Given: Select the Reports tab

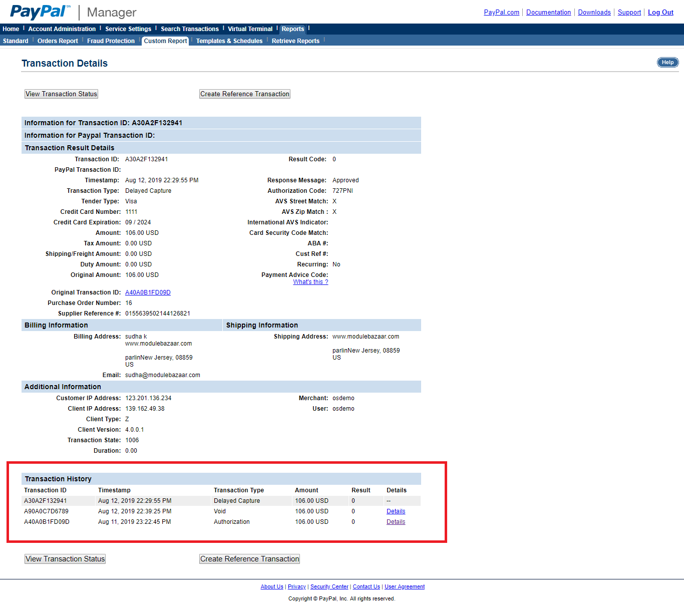Looking at the screenshot, I should click(x=293, y=29).
